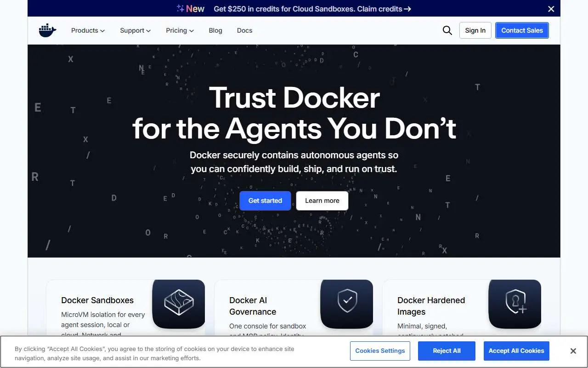588x368 pixels.
Task: Click the sparkle New badge
Action: 191,9
